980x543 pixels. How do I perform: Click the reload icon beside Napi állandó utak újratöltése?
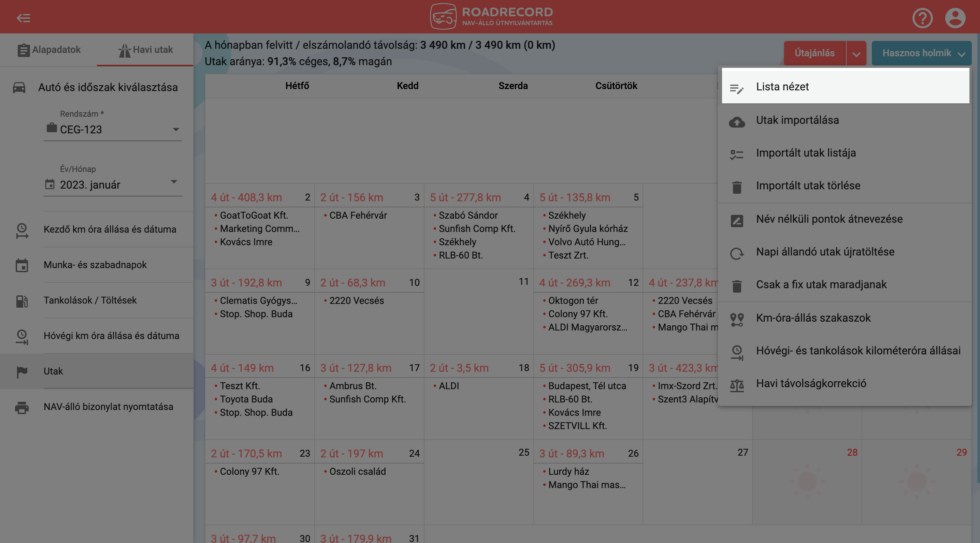[736, 253]
